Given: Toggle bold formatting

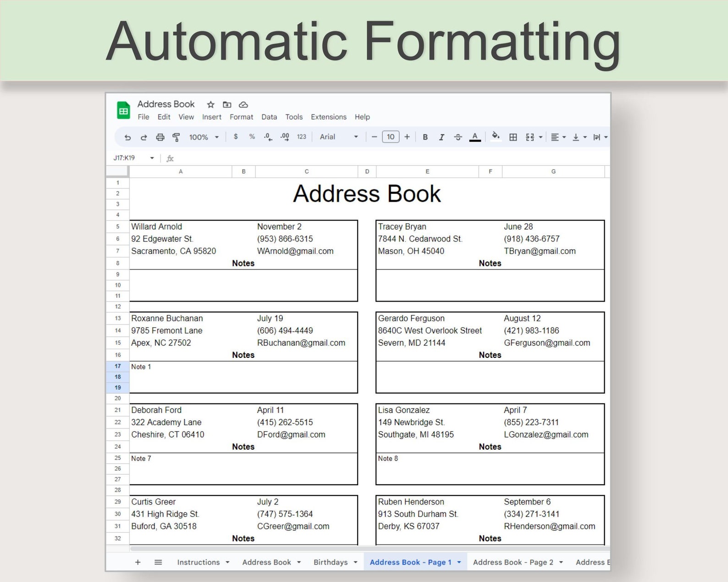Looking at the screenshot, I should point(425,137).
